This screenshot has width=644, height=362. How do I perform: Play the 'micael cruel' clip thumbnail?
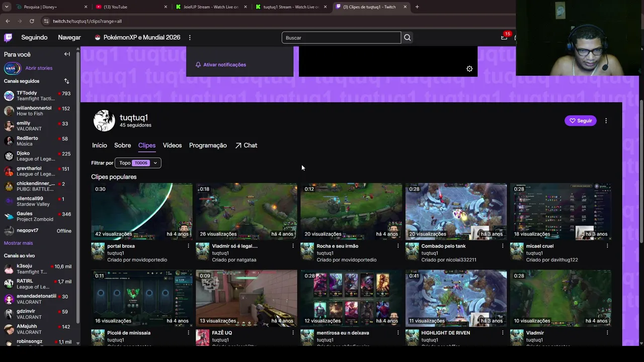561,211
